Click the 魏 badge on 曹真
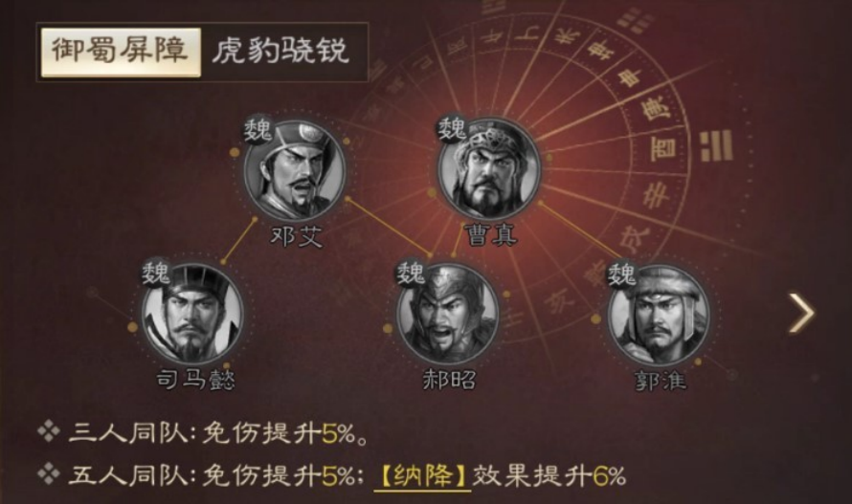852x504 pixels. coord(452,129)
